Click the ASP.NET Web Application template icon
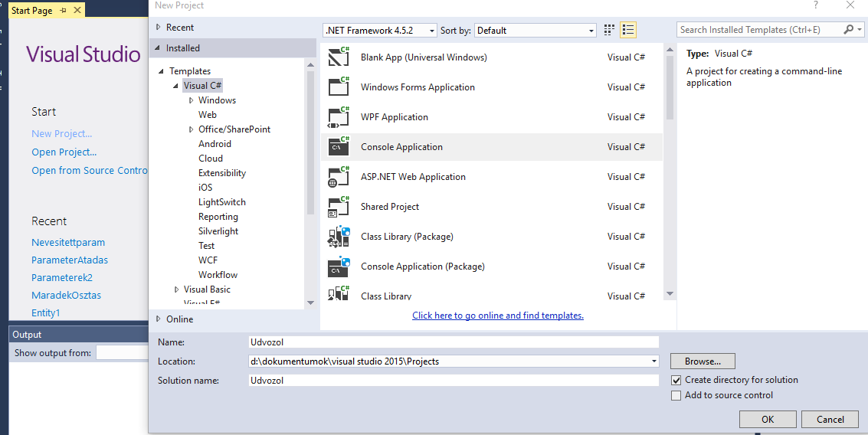Screen dimensions: 868x435 (x=338, y=177)
